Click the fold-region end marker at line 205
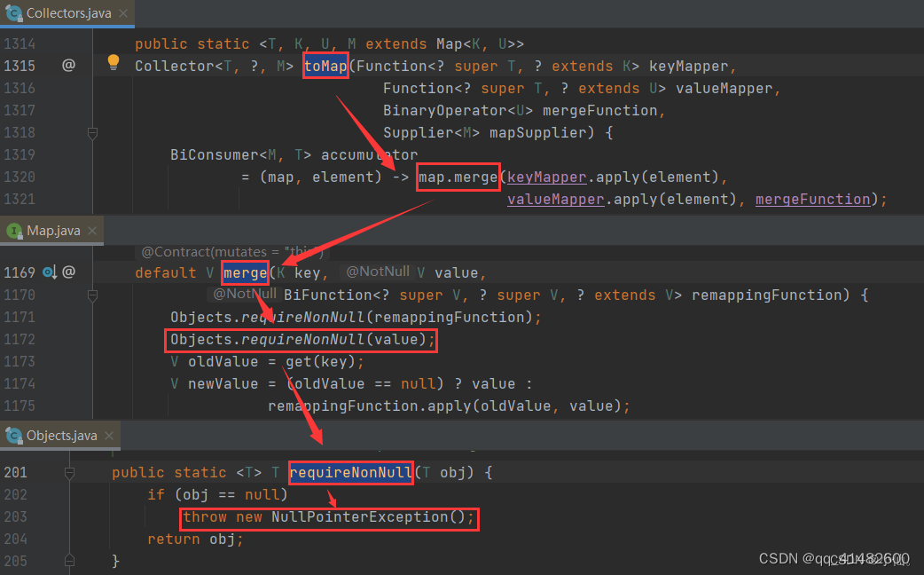The height and width of the screenshot is (575, 924). pos(70,560)
